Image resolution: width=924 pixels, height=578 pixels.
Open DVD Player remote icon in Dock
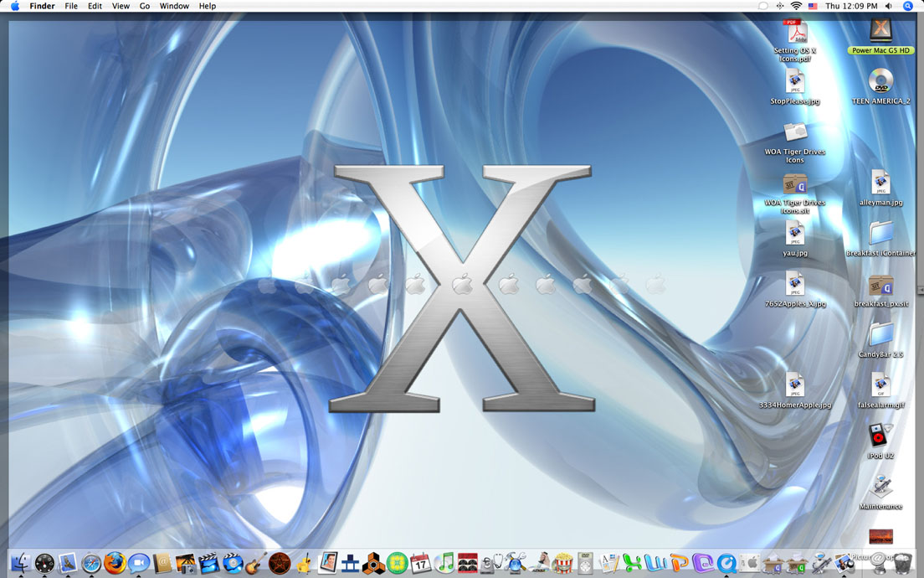coord(585,563)
